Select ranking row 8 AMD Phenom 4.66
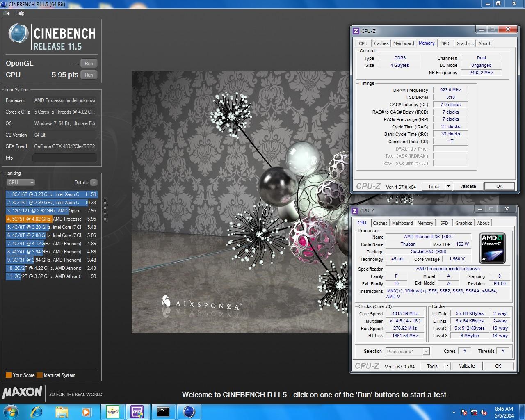Viewport: 525px width, 420px height. point(52,252)
